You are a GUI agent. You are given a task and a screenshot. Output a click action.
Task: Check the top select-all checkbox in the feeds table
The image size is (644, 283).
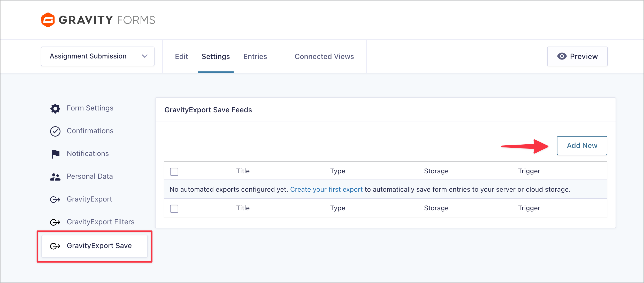(x=174, y=171)
